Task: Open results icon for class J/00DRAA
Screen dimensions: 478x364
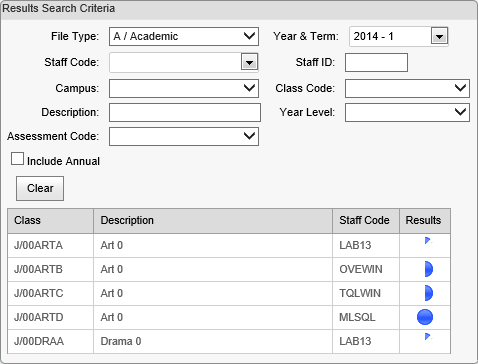Action: tap(428, 337)
